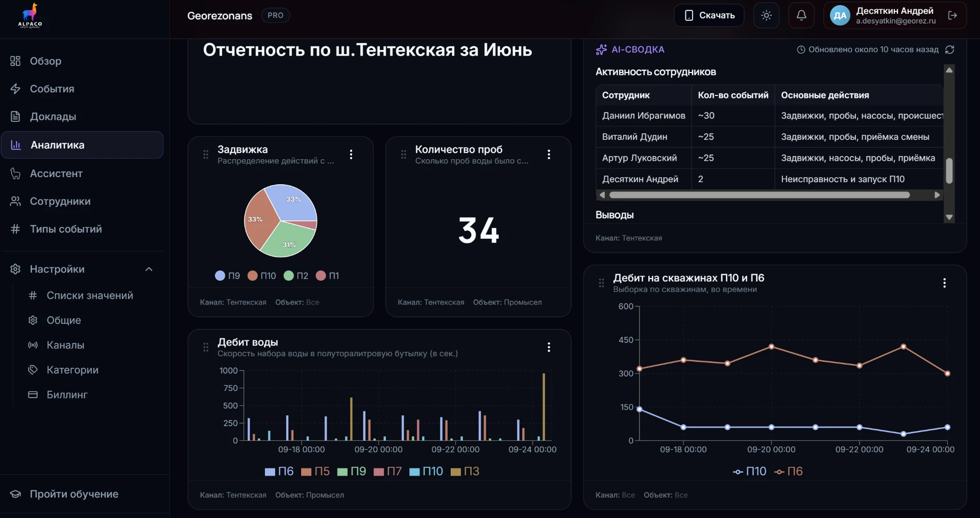Open Ассистент page

pos(82,174)
